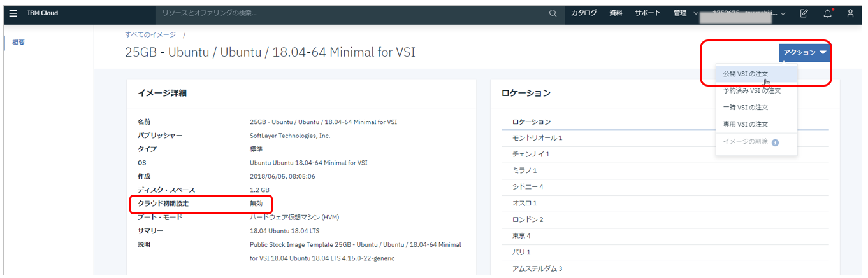Click the 1.2 GB disk space value
The image size is (868, 278).
[259, 190]
